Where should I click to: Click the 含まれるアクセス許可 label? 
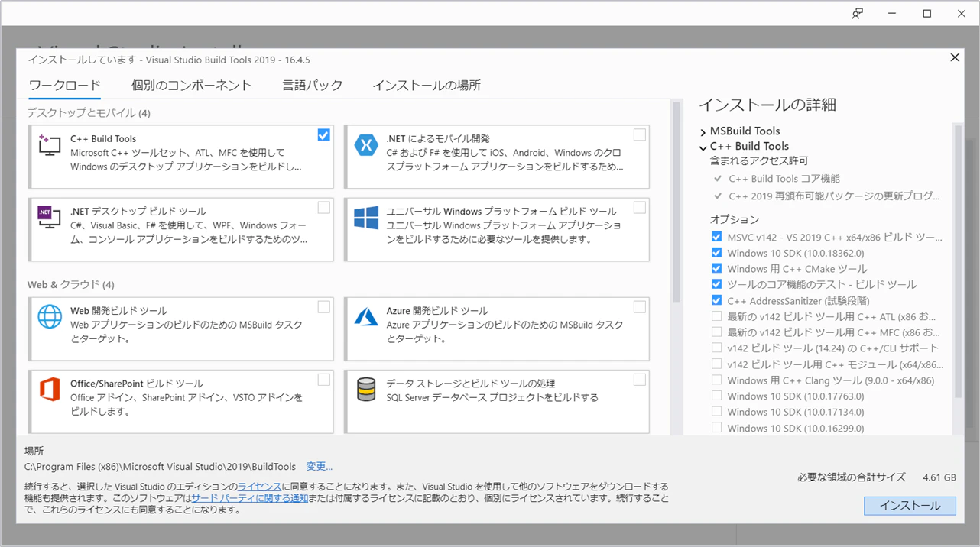pos(759,161)
